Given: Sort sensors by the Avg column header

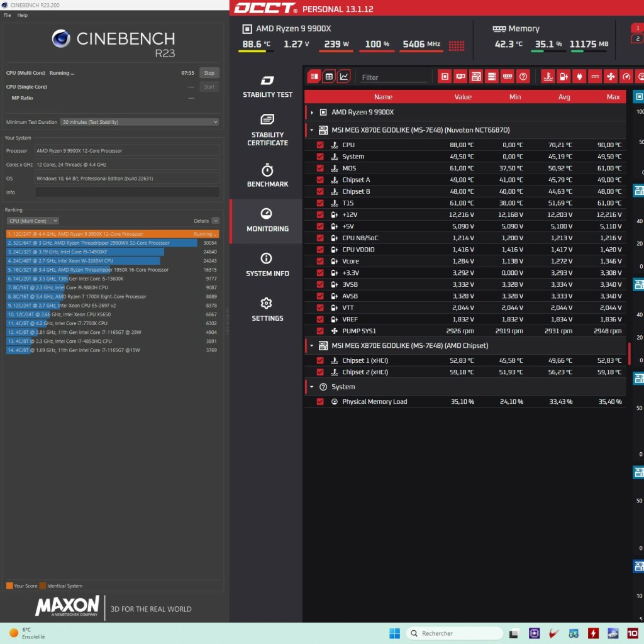Looking at the screenshot, I should pyautogui.click(x=564, y=97).
